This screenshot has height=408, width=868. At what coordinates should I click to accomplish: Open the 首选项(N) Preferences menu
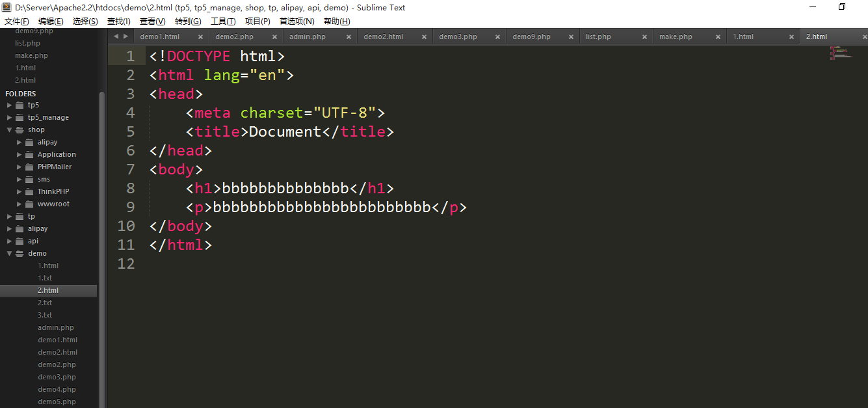[x=296, y=21]
